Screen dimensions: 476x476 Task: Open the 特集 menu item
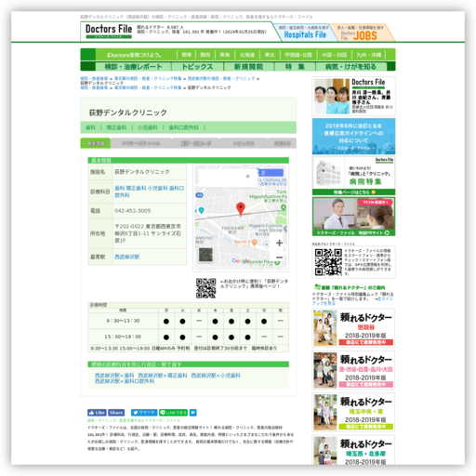coord(295,67)
